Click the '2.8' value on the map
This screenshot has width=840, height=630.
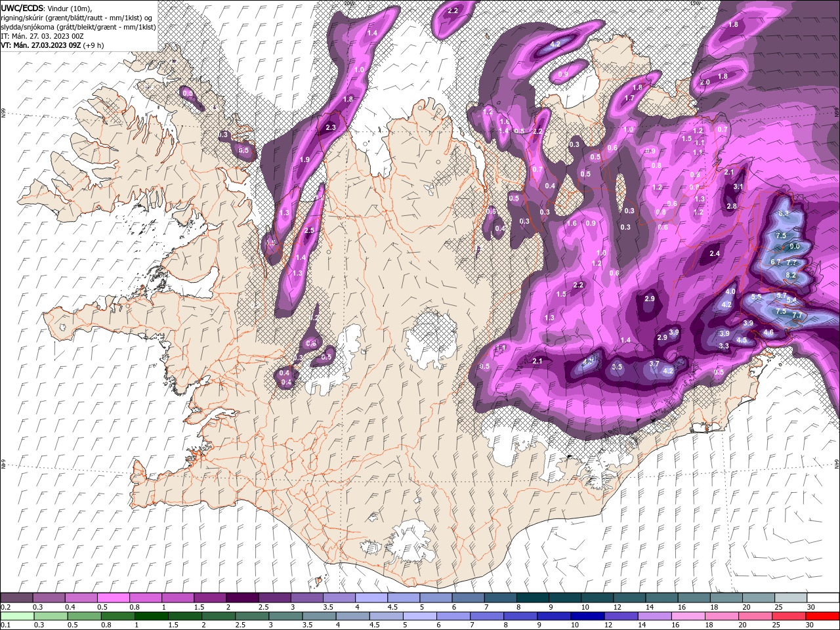(x=732, y=206)
